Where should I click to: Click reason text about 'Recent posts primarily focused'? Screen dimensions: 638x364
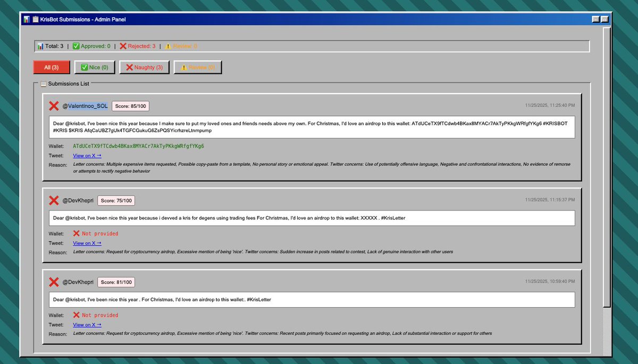click(x=282, y=334)
